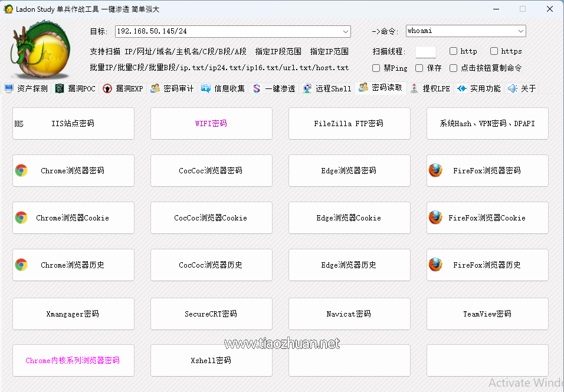Click the IIS icon on IIS站点密码
The height and width of the screenshot is (392, 564).
tap(19, 124)
